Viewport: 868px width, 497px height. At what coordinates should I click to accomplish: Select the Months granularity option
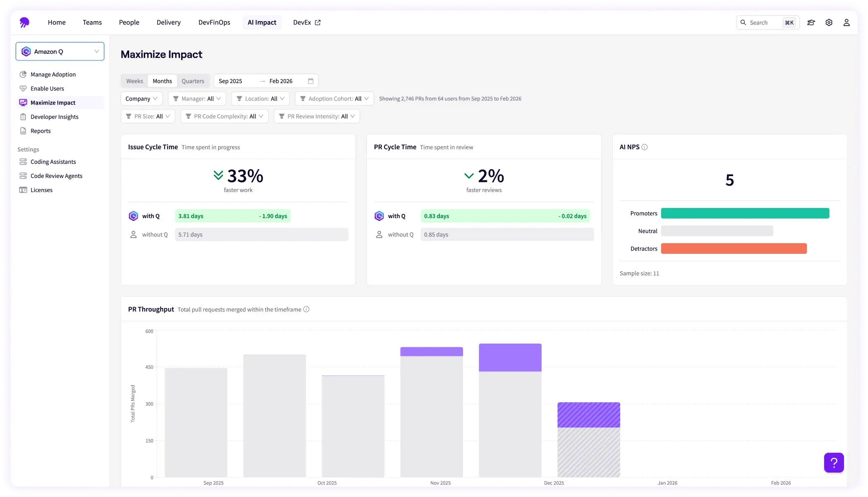pos(162,81)
